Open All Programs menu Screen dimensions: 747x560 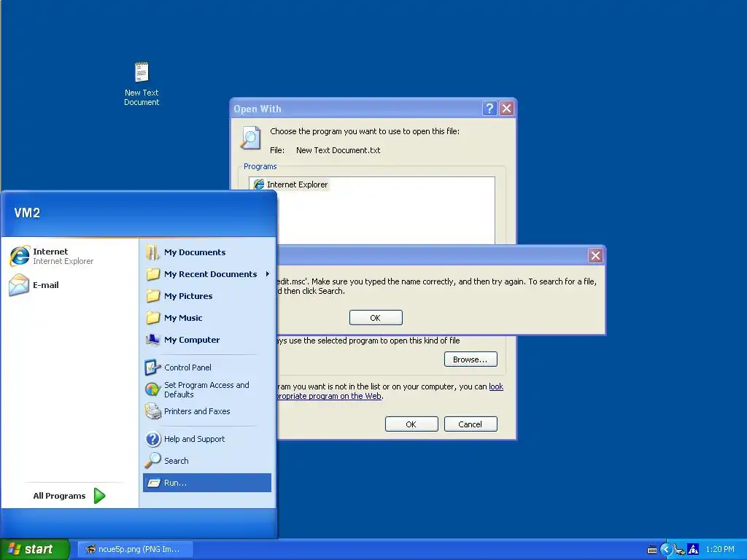tap(69, 496)
